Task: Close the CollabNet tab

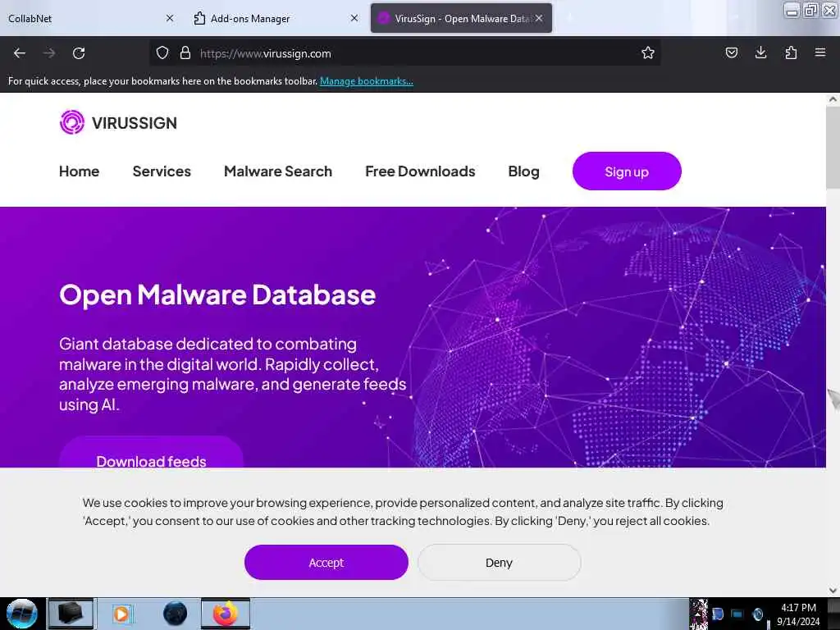Action: coord(170,18)
